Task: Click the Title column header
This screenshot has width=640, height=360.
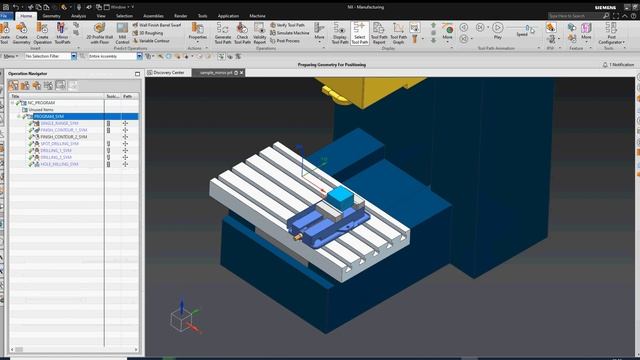Action: (x=57, y=96)
